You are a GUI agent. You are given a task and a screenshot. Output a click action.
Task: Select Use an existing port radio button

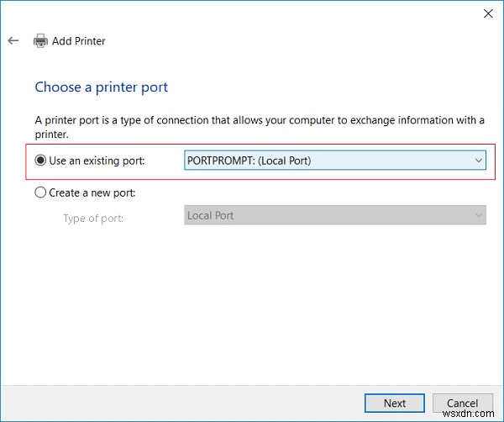tap(40, 161)
